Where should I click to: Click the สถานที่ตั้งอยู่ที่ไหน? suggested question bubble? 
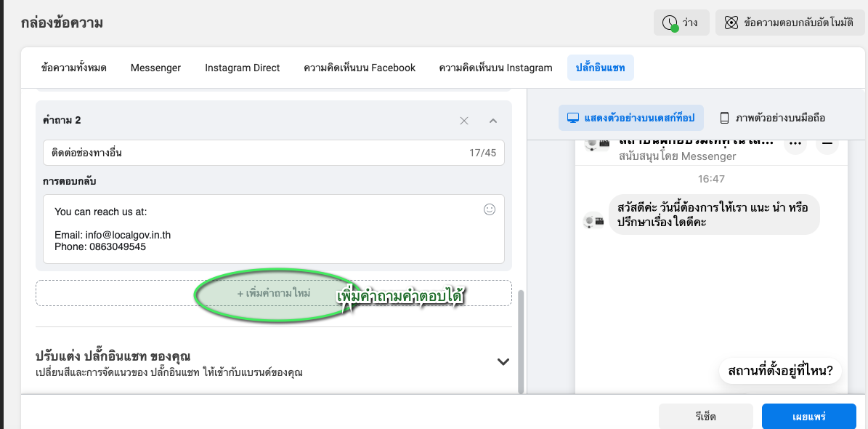(x=781, y=372)
